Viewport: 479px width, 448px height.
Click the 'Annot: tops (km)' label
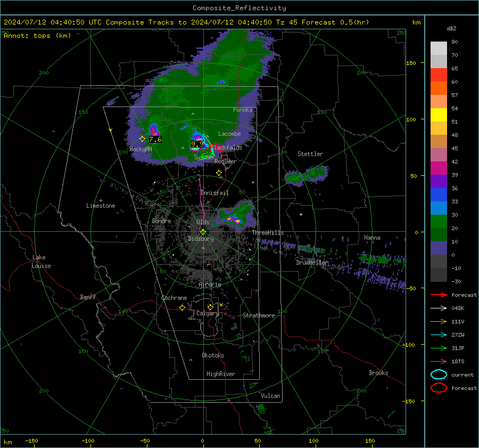click(37, 36)
